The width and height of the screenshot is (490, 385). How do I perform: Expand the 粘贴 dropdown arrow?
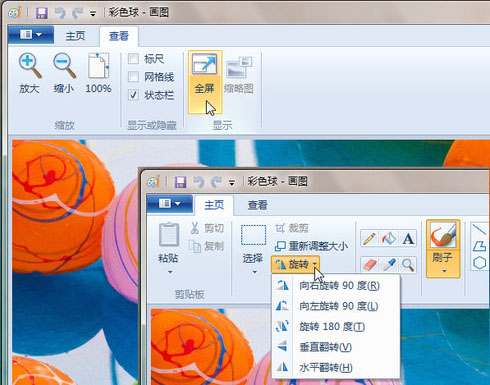tap(170, 272)
